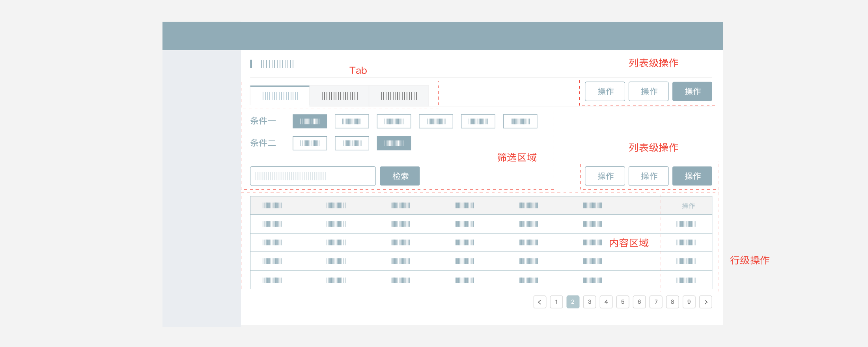The width and height of the screenshot is (868, 347).
Task: Click the second outlined 操作 button above the table
Action: tap(649, 176)
